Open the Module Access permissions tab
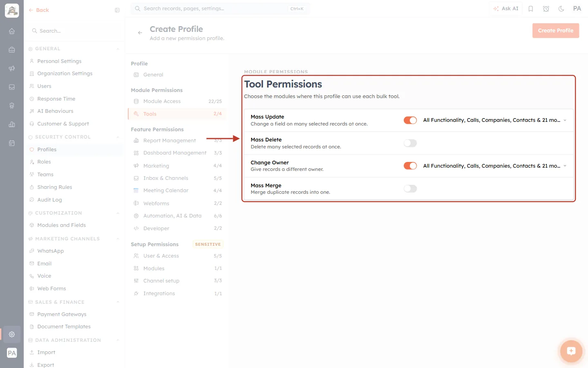 [x=177, y=101]
